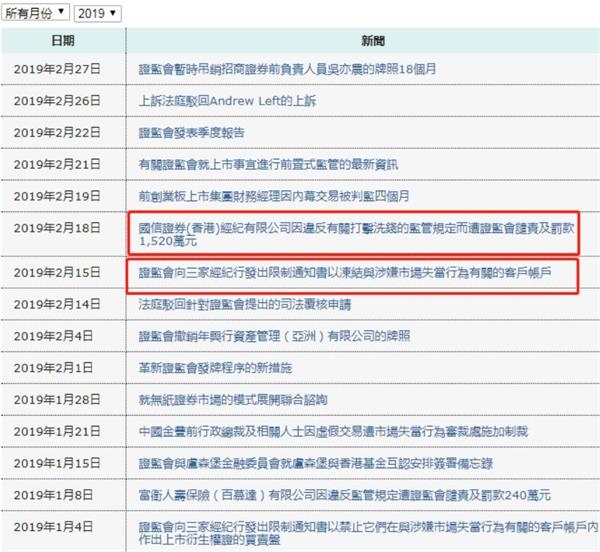Open 中國金豐 false trading tribunal news

(333, 431)
